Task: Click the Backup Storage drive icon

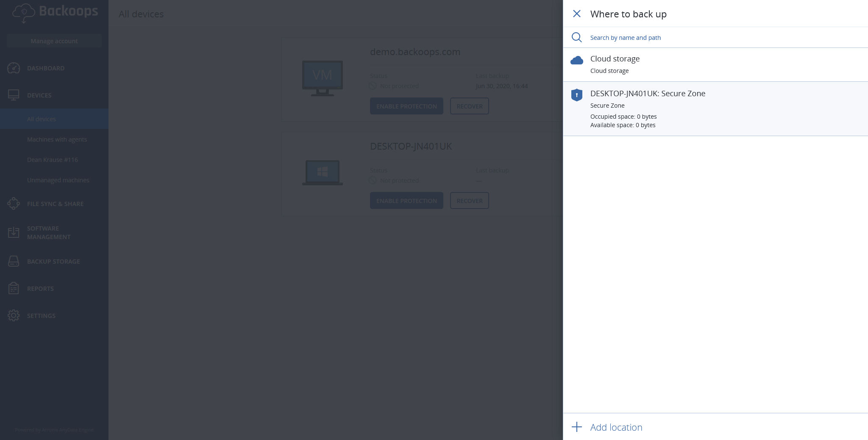Action: pyautogui.click(x=14, y=261)
